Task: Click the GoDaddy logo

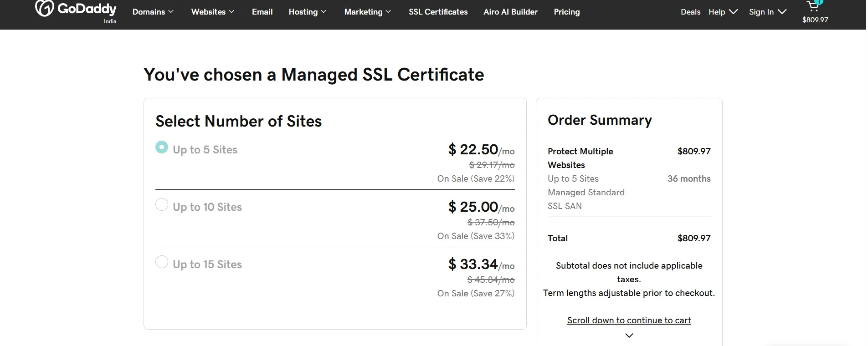Action: (76, 9)
